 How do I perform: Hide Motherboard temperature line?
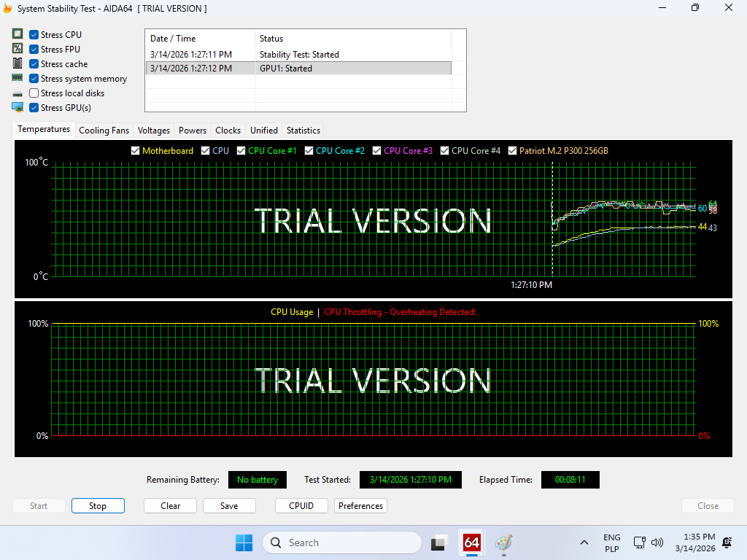coord(135,150)
